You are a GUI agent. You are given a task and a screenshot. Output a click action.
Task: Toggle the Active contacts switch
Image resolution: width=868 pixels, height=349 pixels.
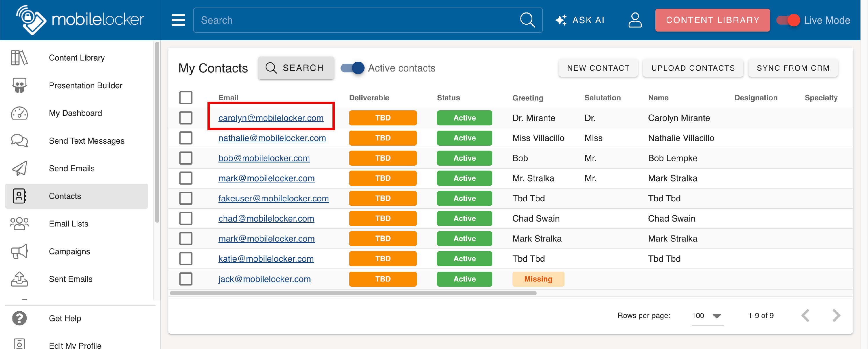pyautogui.click(x=352, y=68)
